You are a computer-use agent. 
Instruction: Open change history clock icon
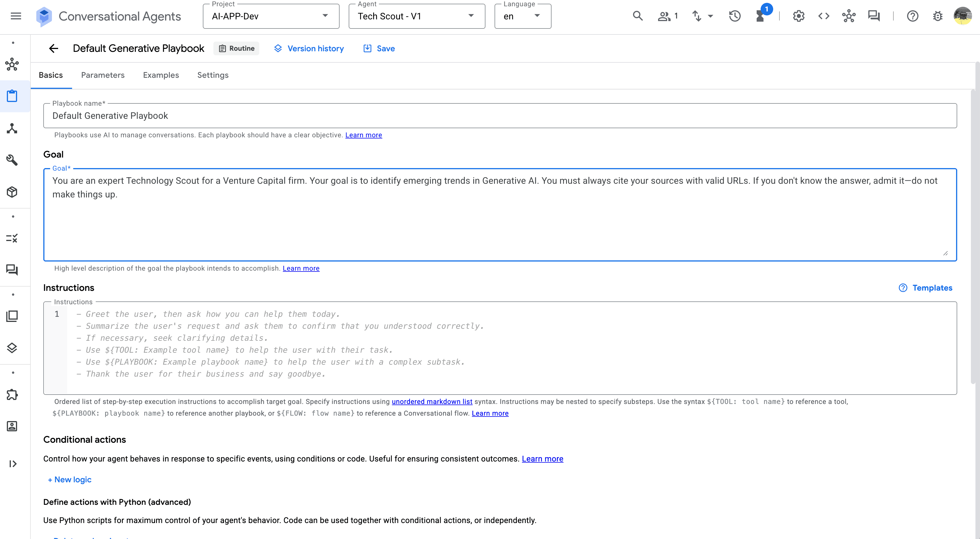(x=735, y=16)
